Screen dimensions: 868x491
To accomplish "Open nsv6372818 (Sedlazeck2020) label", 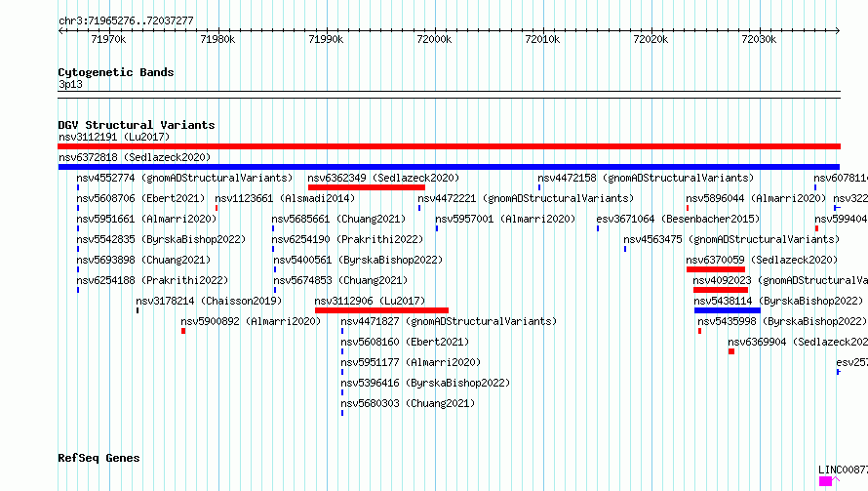I will pyautogui.click(x=135, y=157).
